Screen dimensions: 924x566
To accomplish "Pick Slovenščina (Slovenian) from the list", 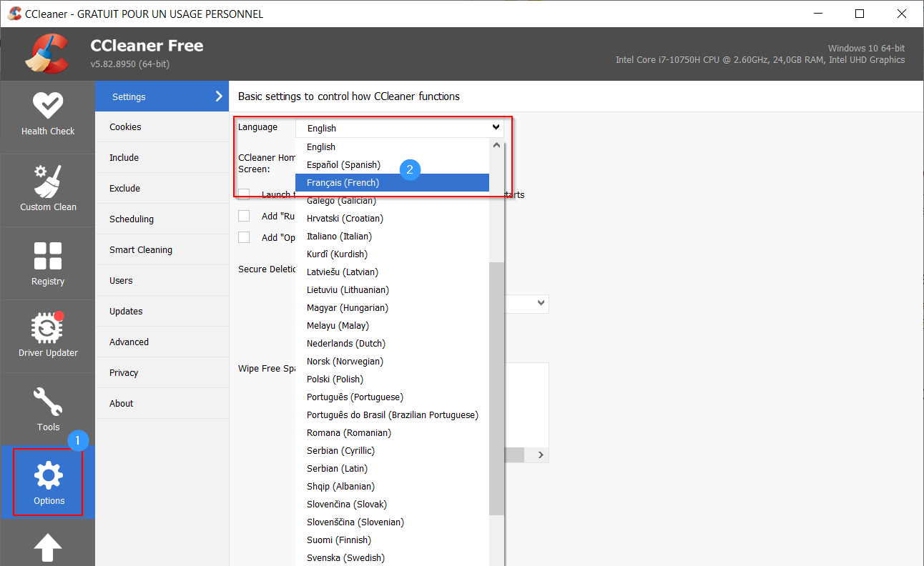I will pyautogui.click(x=393, y=522).
